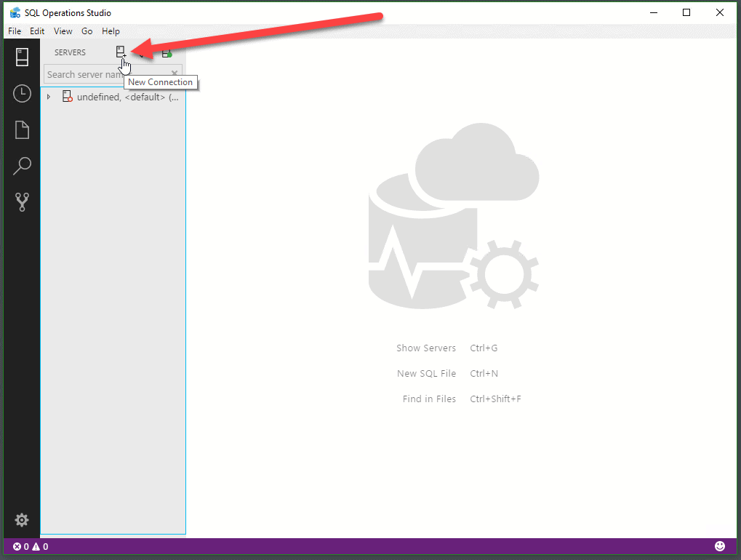Click the SQL Operations Studio app icon
The width and height of the screenshot is (741, 560).
click(x=15, y=13)
